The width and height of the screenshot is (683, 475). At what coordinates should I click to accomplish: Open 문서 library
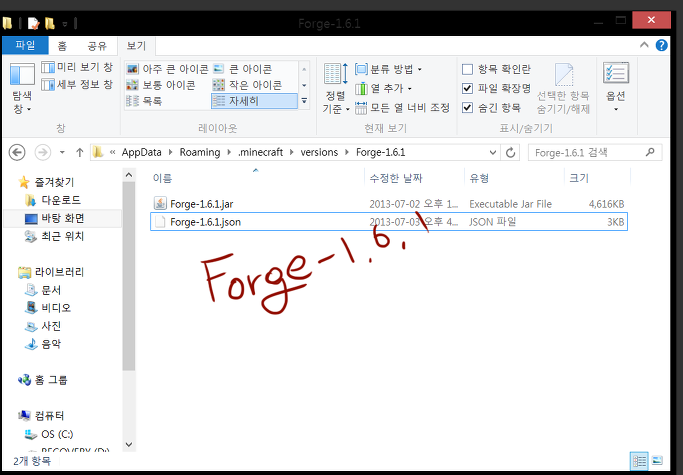point(43,290)
